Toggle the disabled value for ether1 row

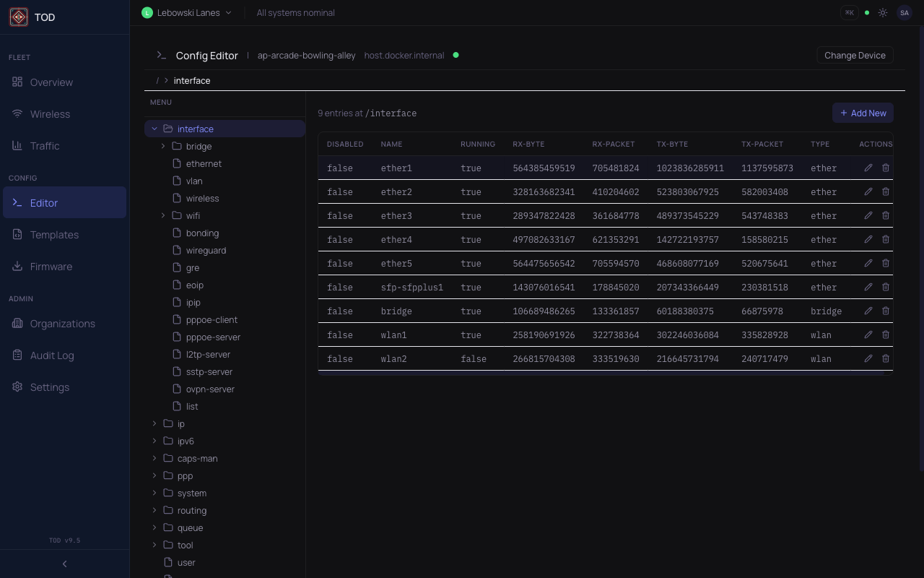(339, 168)
